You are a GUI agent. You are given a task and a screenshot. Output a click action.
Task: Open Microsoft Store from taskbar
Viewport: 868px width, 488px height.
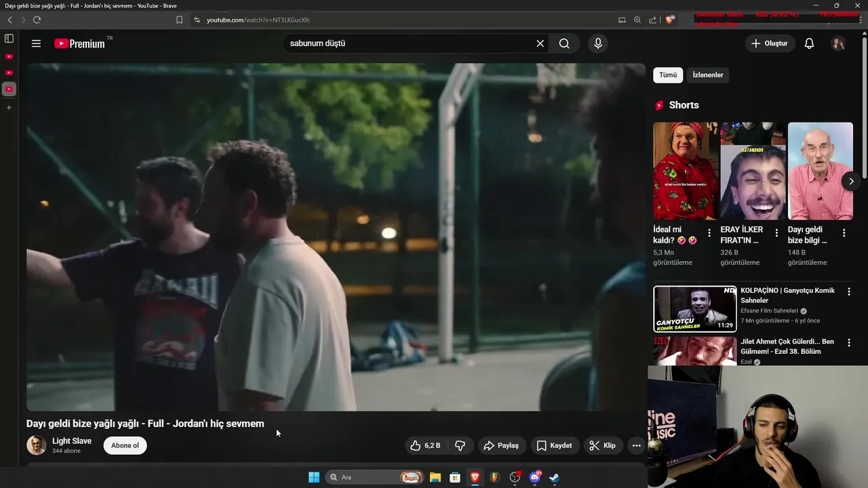pyautogui.click(x=455, y=477)
